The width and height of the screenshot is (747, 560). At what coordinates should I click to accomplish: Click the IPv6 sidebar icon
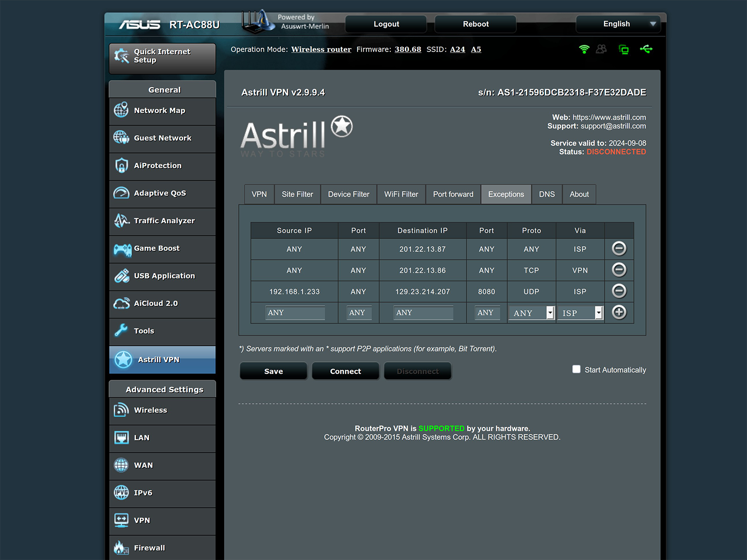click(x=121, y=492)
